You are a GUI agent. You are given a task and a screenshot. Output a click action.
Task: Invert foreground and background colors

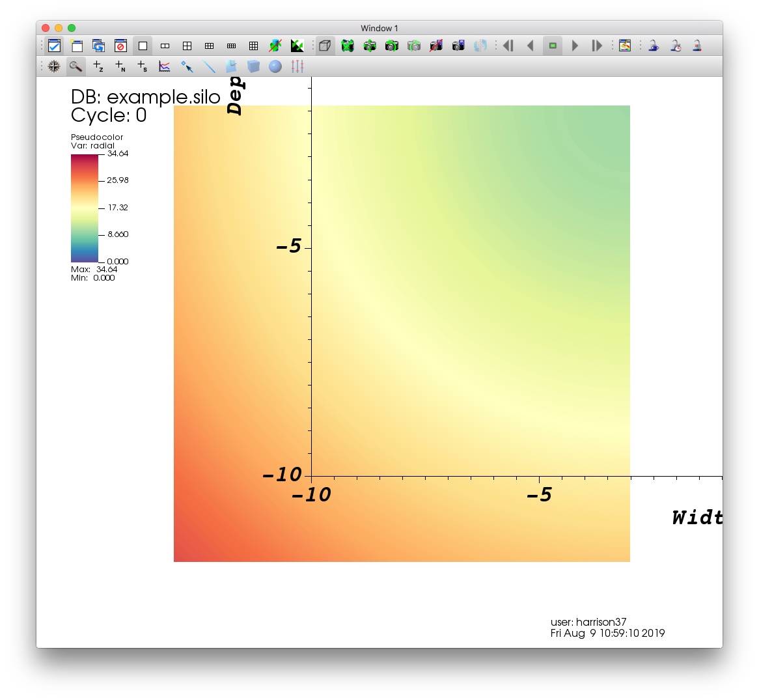pyautogui.click(x=297, y=46)
